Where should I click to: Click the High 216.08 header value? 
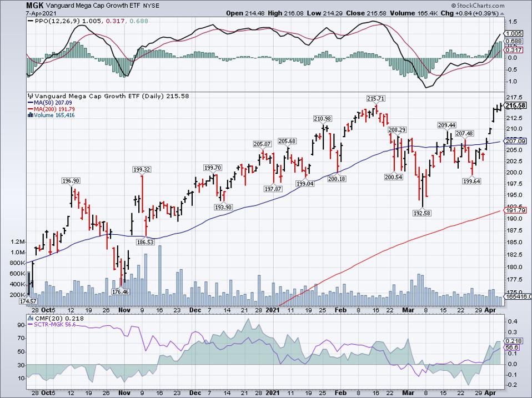287,13
